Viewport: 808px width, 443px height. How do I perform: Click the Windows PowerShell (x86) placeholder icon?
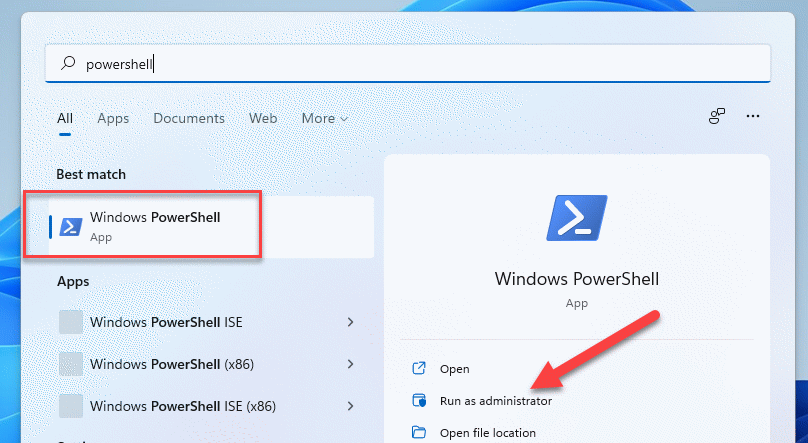pos(71,364)
